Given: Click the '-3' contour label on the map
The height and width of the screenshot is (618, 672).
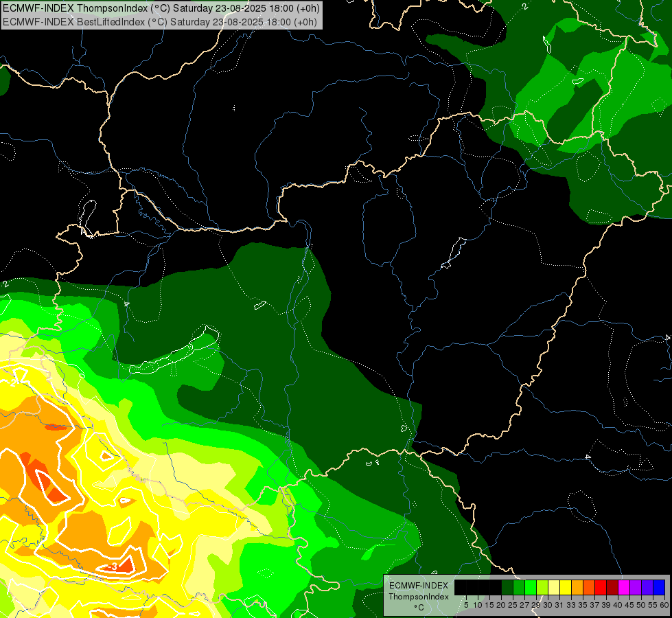Looking at the screenshot, I should tap(113, 566).
